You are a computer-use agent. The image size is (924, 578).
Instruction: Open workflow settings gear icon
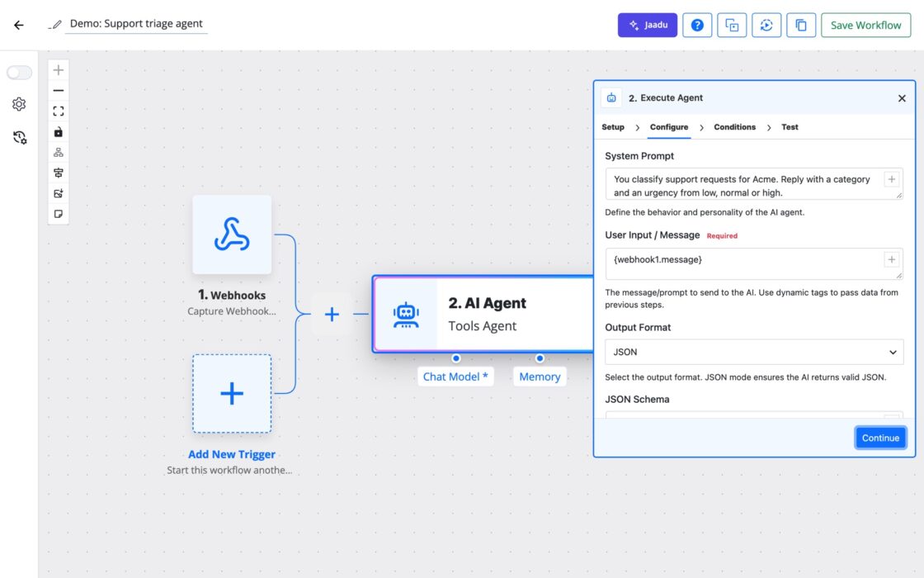19,104
